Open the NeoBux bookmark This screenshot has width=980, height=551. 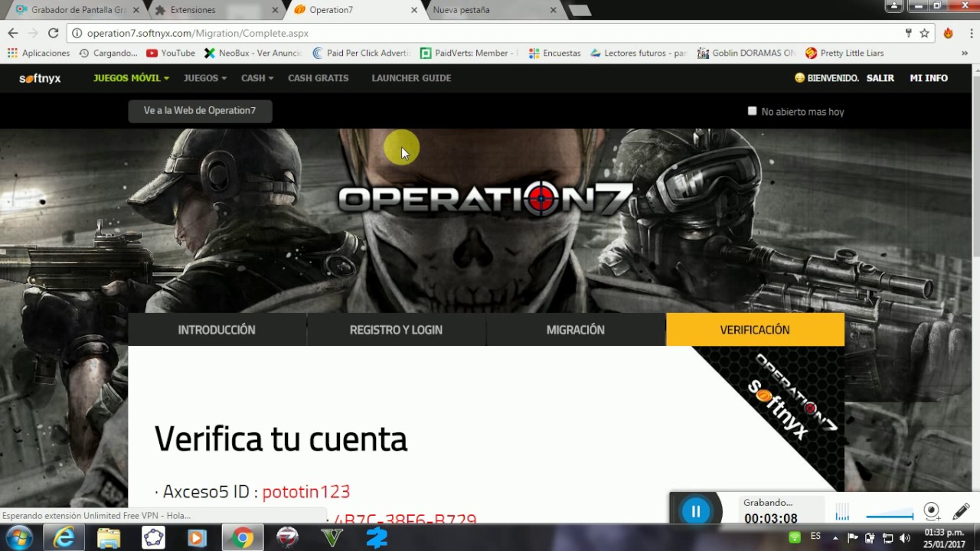(x=253, y=53)
